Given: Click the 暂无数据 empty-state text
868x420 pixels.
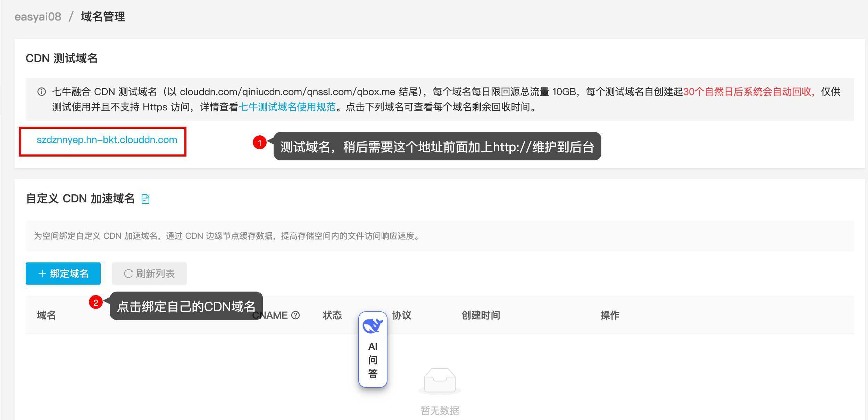Looking at the screenshot, I should point(440,411).
